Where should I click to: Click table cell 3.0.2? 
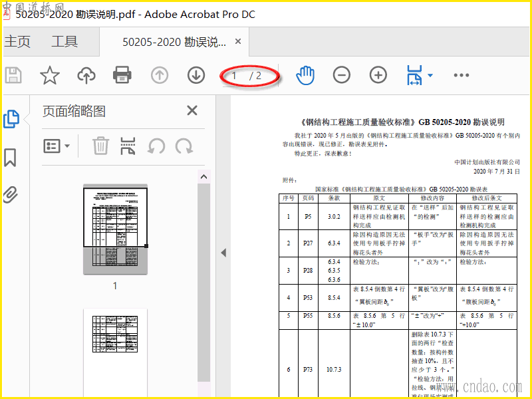334,217
